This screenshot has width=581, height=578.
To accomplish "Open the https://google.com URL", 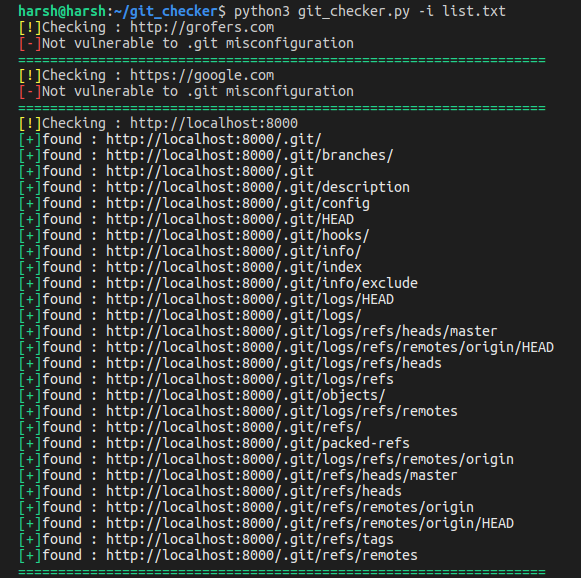I will [202, 76].
